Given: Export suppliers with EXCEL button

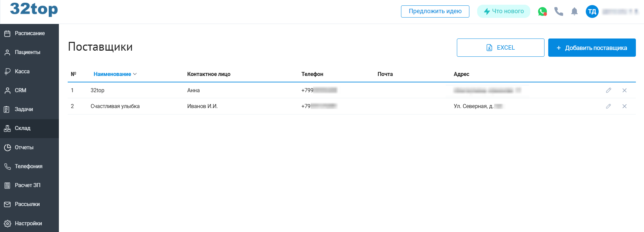Looking at the screenshot, I should (500, 48).
